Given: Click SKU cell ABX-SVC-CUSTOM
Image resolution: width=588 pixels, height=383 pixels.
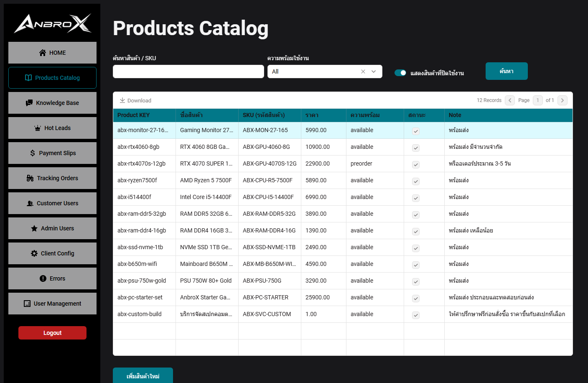Looking at the screenshot, I should pos(270,314).
